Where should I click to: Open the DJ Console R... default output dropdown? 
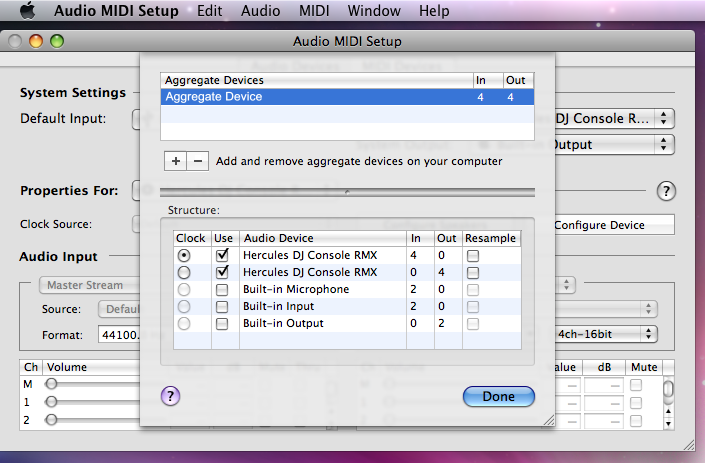coord(614,119)
